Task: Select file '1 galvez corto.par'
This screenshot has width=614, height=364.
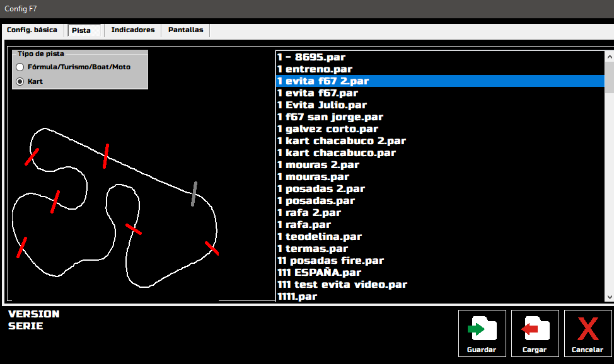Action: pos(441,129)
